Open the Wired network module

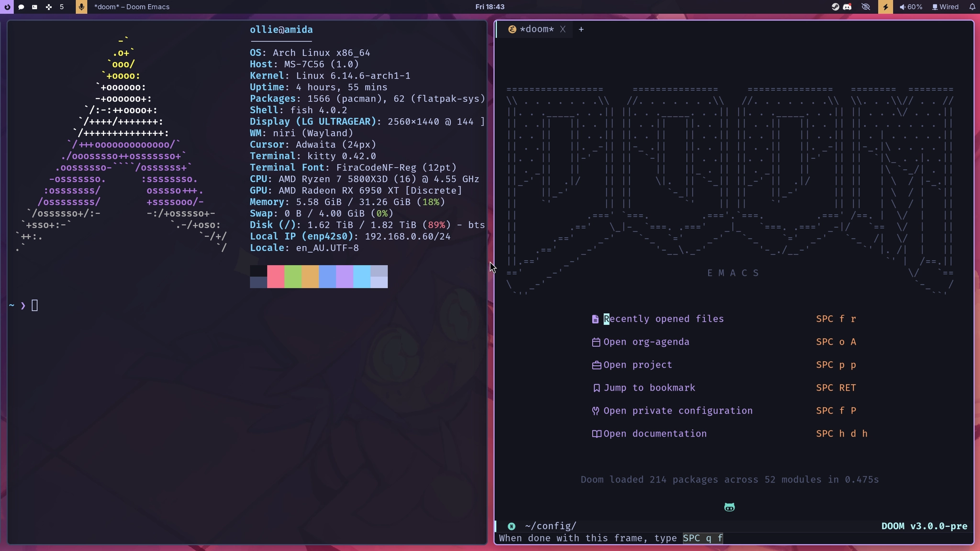point(945,7)
